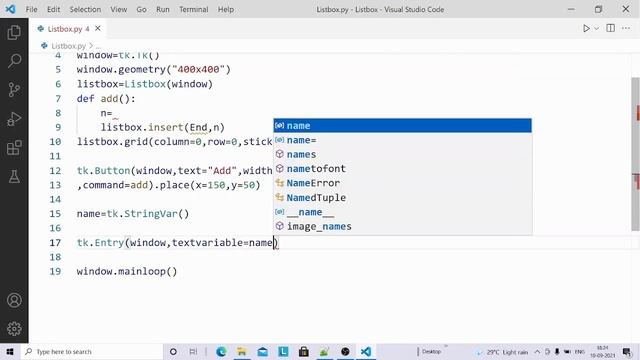Open the Extensions view
The width and height of the screenshot is (640, 360).
pyautogui.click(x=14, y=148)
